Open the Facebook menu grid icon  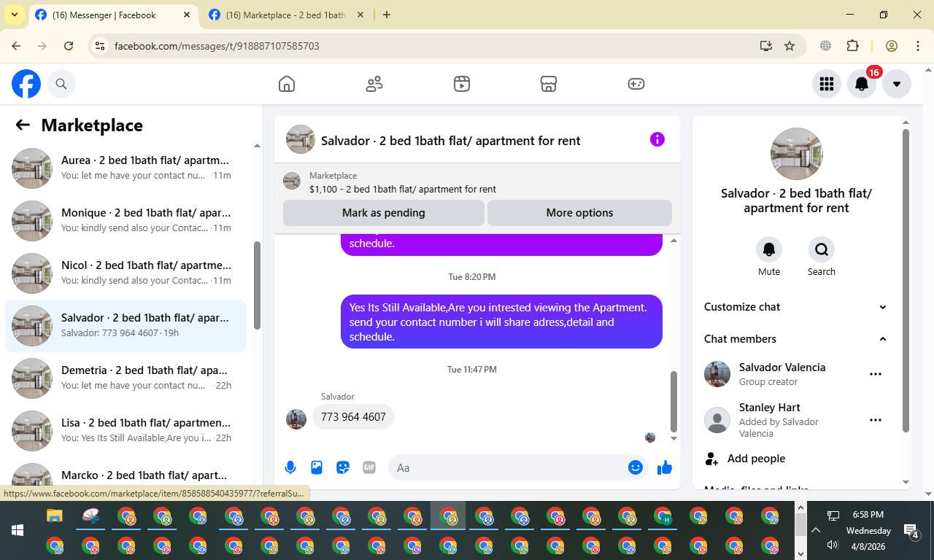coord(827,84)
